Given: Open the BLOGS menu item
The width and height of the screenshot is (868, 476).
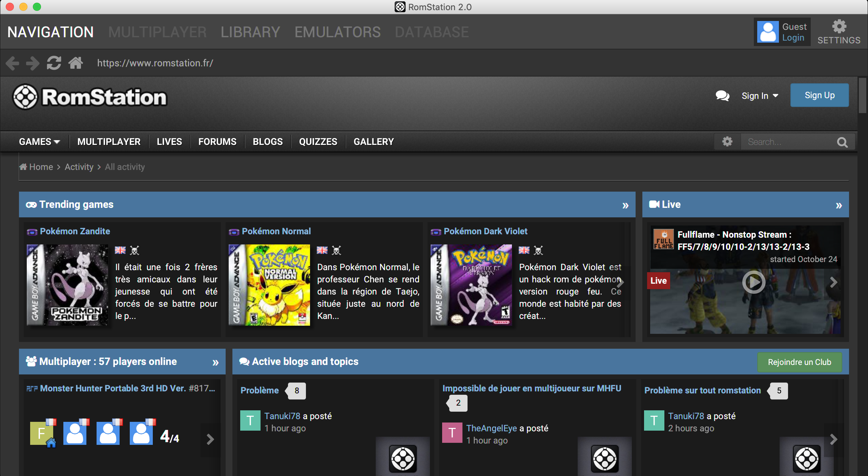Looking at the screenshot, I should click(x=268, y=142).
